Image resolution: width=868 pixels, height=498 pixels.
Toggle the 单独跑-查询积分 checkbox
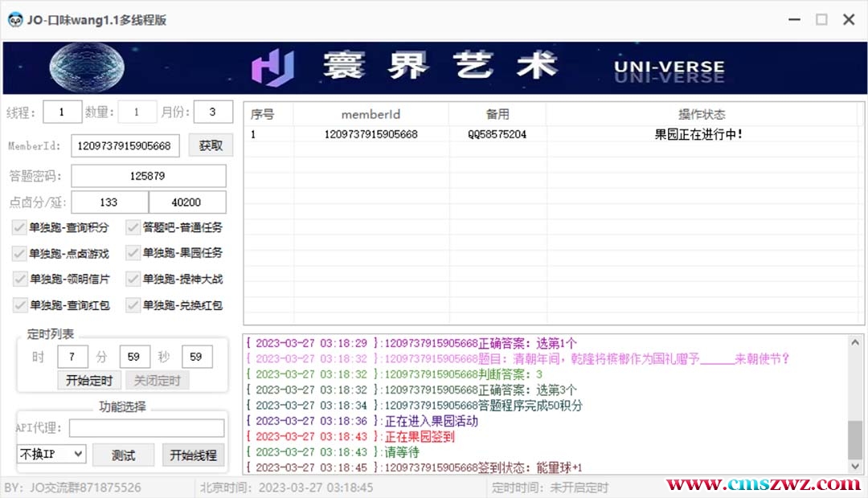[18, 227]
